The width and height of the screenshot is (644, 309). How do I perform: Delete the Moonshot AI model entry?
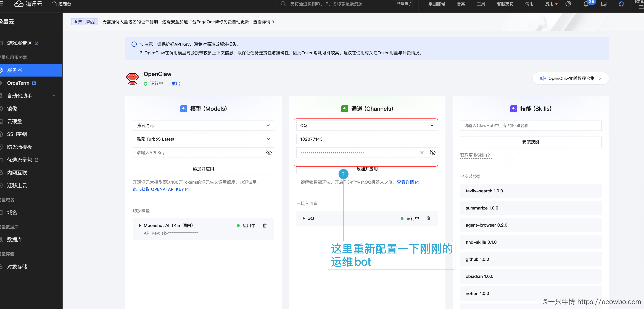[265, 226]
